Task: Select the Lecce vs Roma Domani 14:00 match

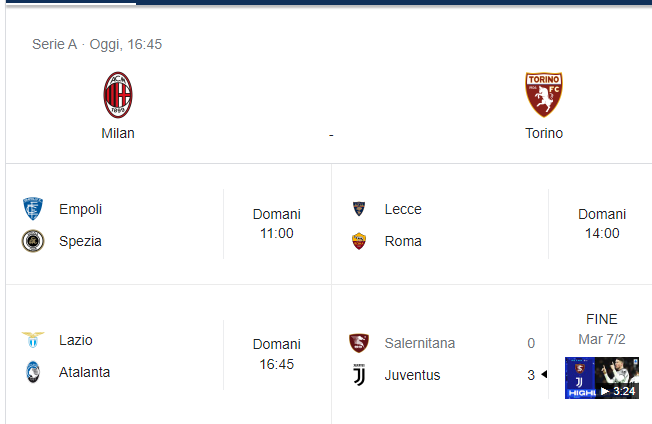Action: tap(492, 224)
